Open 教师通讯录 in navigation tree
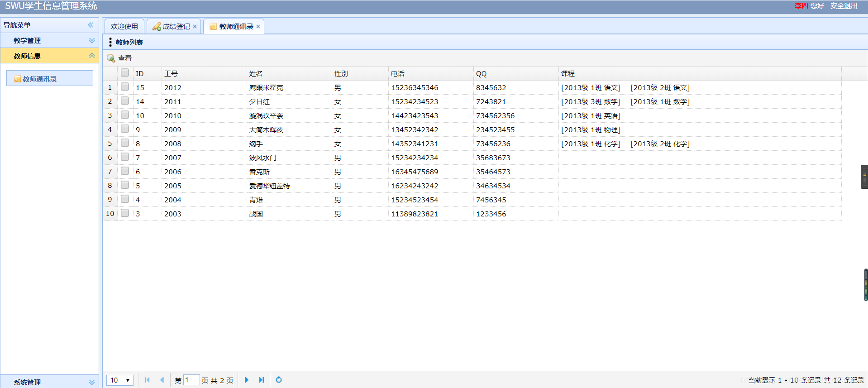 coord(50,79)
